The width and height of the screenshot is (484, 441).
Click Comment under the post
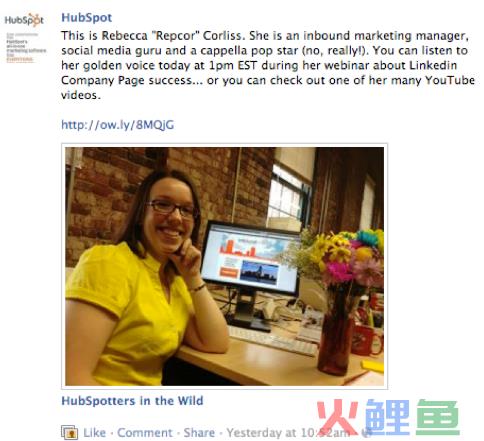pyautogui.click(x=145, y=433)
